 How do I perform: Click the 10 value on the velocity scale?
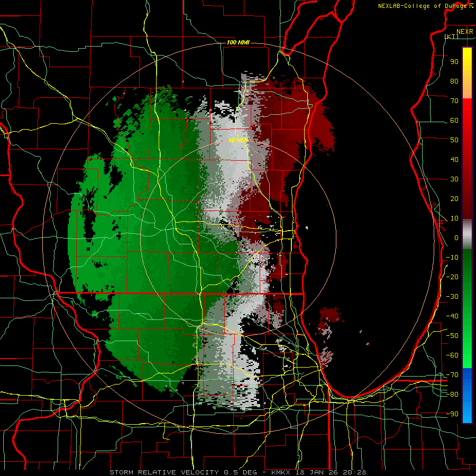tap(454, 218)
